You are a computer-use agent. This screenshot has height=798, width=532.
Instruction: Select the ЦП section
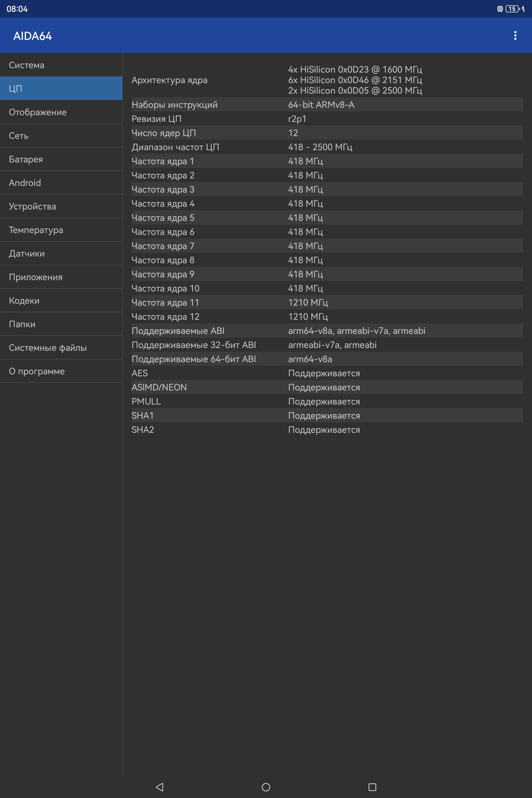coord(61,88)
